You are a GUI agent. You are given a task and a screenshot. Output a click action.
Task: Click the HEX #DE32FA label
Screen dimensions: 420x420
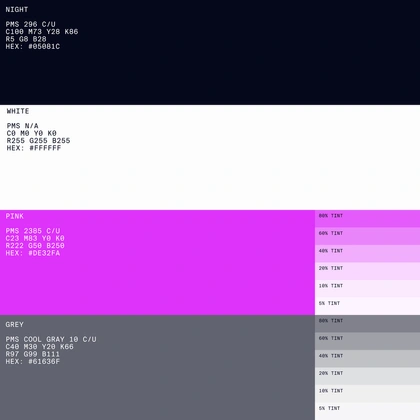(33, 253)
